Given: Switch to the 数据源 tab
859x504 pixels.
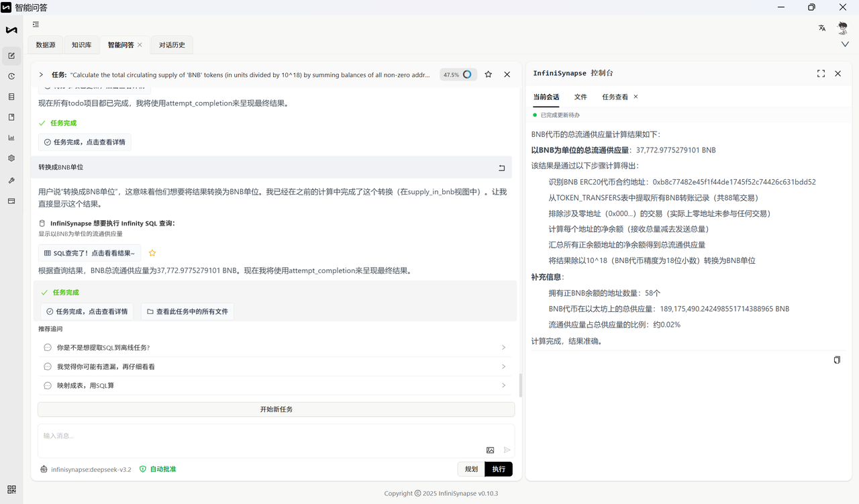Looking at the screenshot, I should pos(46,45).
